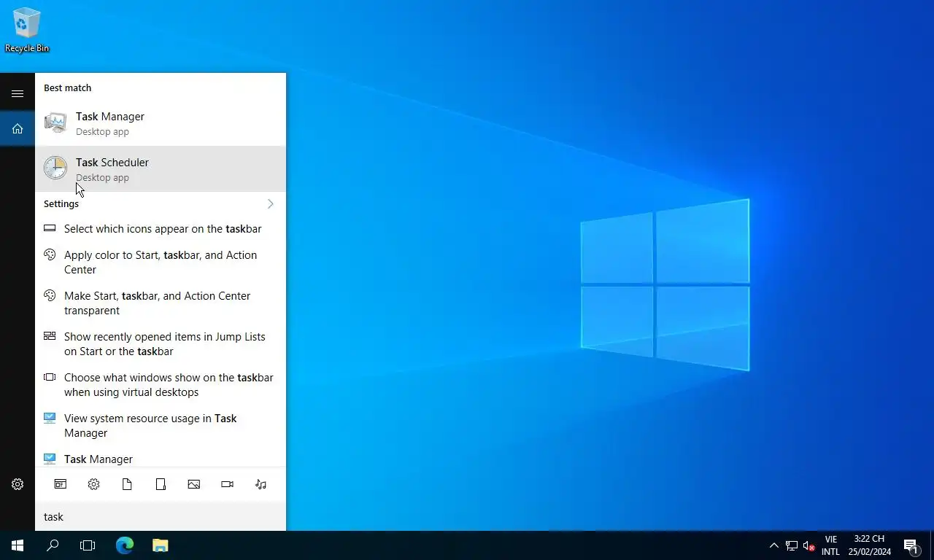Open Task Scheduler desktop app result
Image resolution: width=934 pixels, height=560 pixels.
point(161,169)
